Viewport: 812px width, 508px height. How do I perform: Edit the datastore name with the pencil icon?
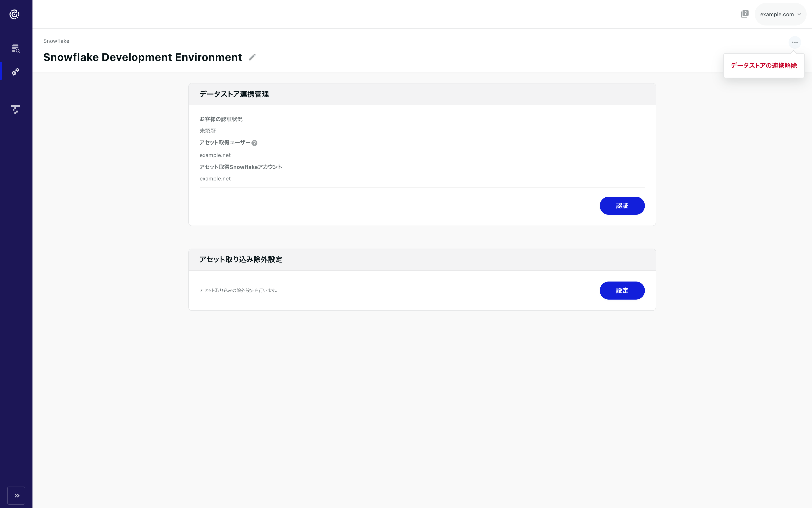[x=252, y=58]
